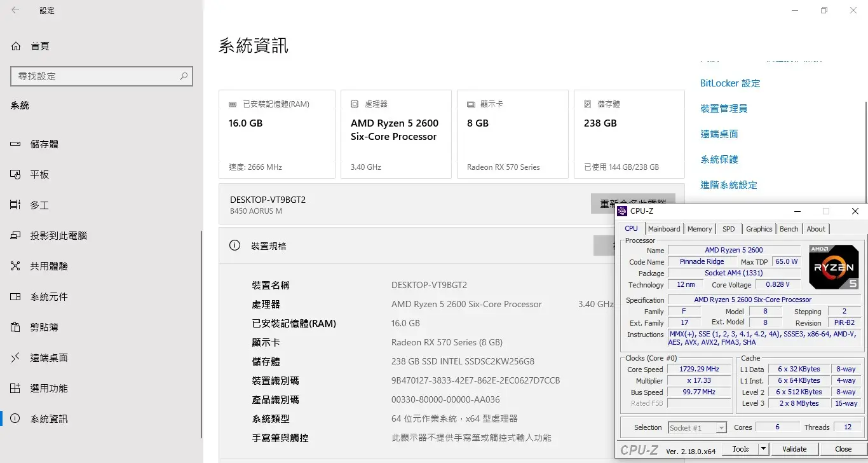Click the 進階系統設定 link
The height and width of the screenshot is (463, 868).
pos(729,185)
